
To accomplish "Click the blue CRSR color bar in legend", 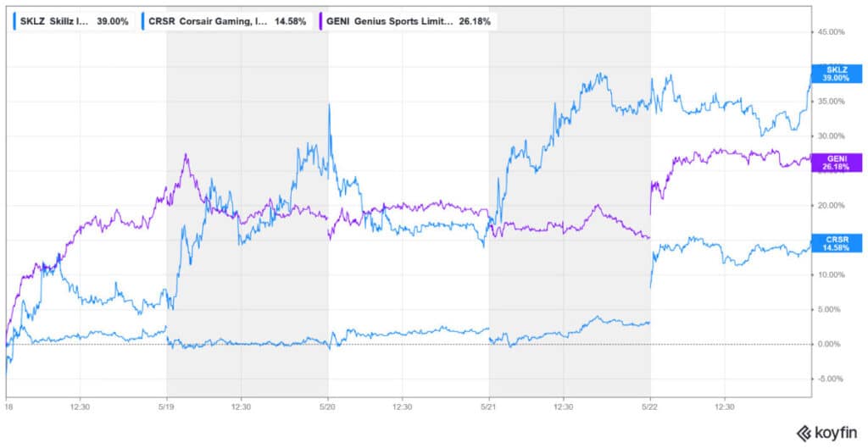I will point(143,21).
